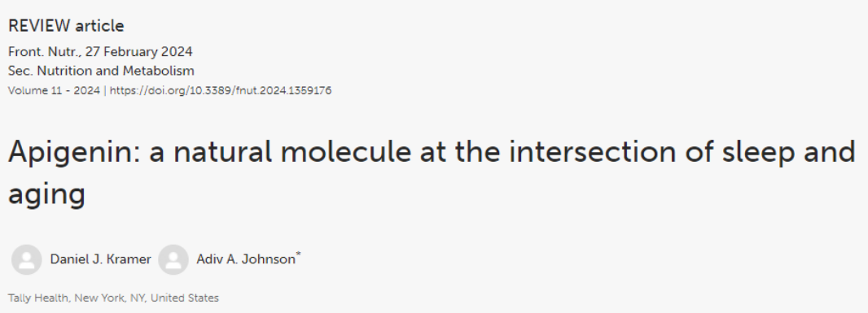Open Adiv A. Johnson author name link
868x313 pixels.
pyautogui.click(x=246, y=259)
